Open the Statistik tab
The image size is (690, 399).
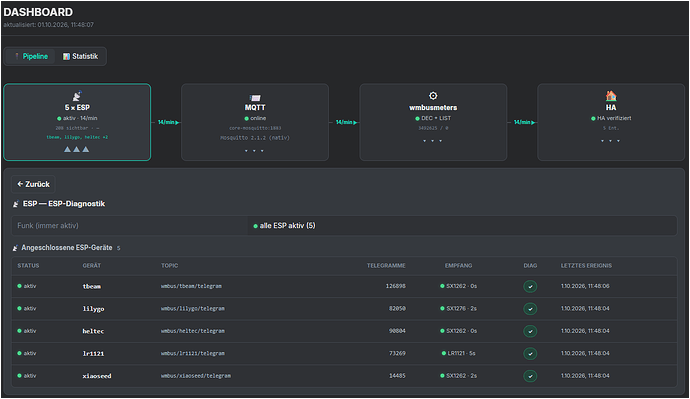pos(81,56)
